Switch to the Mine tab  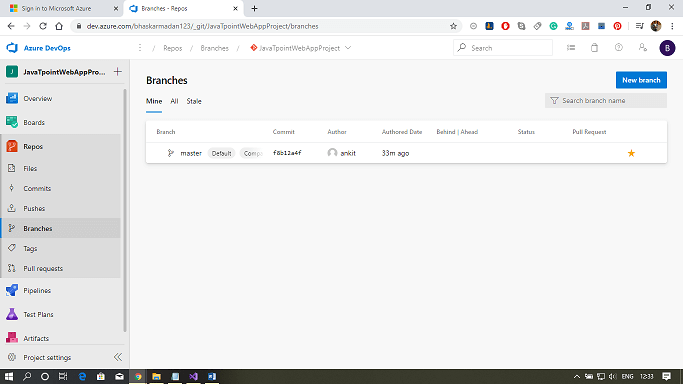pos(154,101)
